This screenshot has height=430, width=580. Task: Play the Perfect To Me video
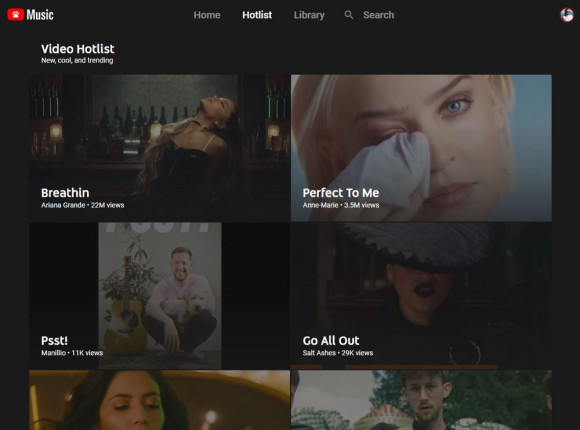point(421,148)
